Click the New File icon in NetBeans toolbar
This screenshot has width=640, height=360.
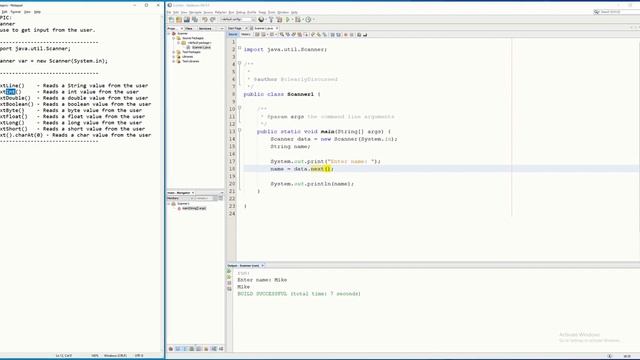pos(171,20)
